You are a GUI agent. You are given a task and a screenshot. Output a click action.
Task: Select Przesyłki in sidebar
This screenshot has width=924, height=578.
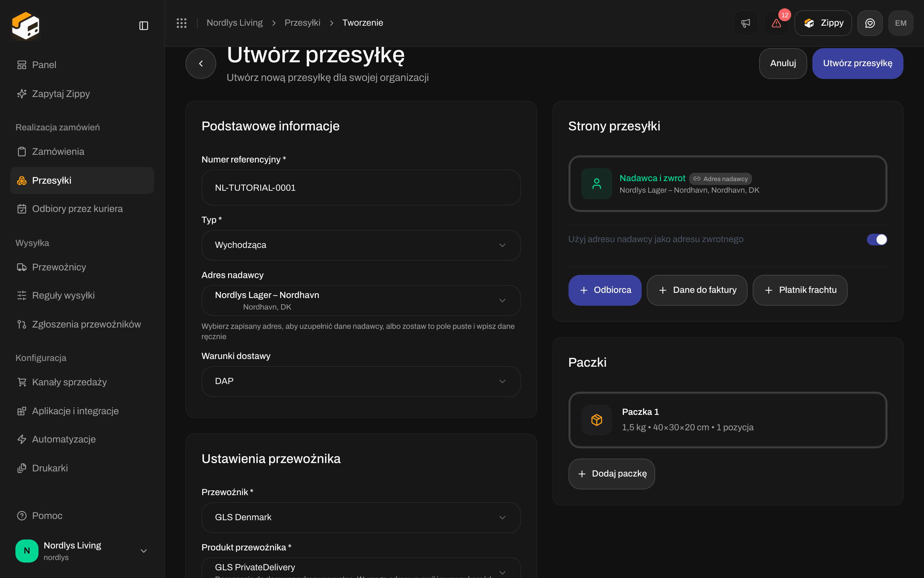(x=82, y=180)
